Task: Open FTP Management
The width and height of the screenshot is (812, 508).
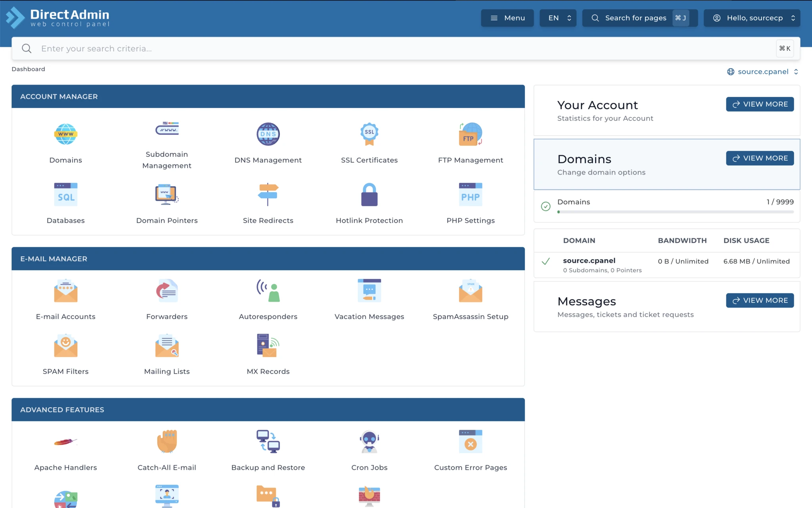Action: tap(470, 134)
